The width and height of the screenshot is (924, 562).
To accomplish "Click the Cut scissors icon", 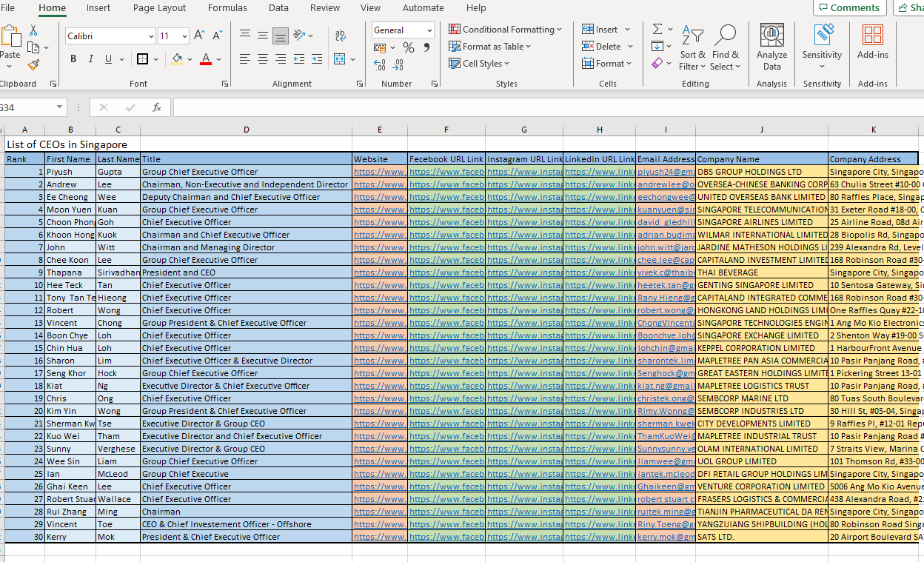I will tap(33, 30).
